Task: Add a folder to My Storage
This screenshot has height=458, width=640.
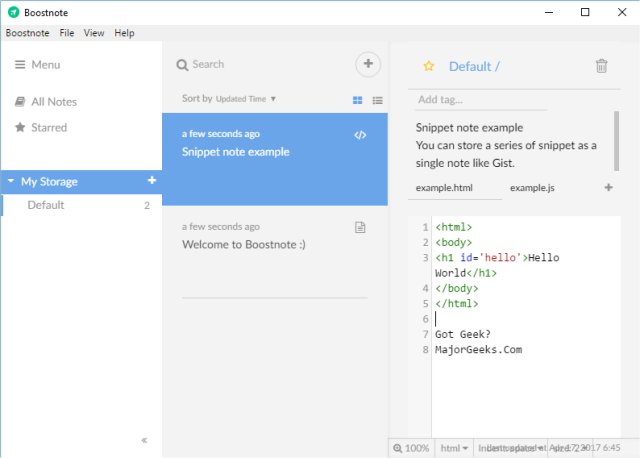Action: (x=152, y=181)
